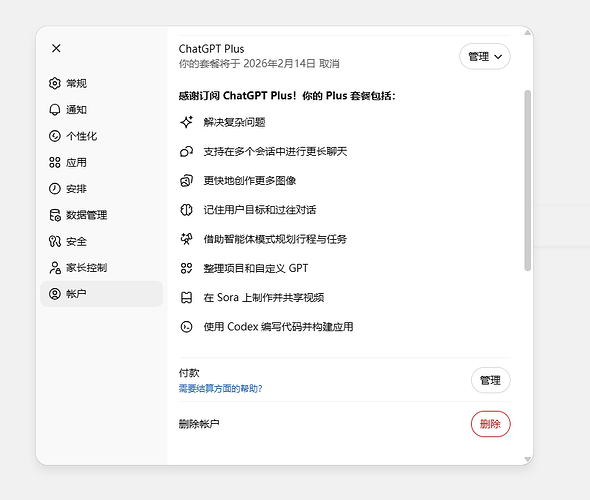Click the projects icon beside 整理项目和自定义 GPT
This screenshot has height=500, width=590.
pos(186,268)
